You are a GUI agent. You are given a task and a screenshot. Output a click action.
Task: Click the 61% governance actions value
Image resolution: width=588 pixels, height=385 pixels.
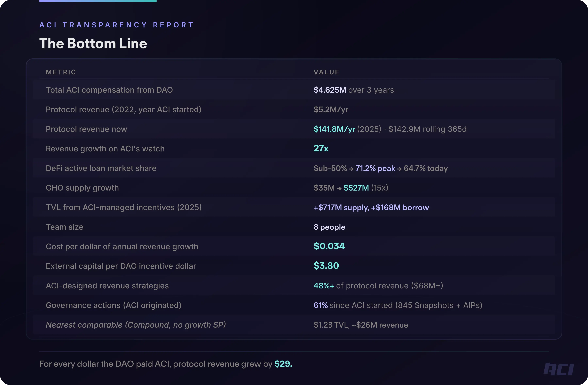tap(320, 305)
